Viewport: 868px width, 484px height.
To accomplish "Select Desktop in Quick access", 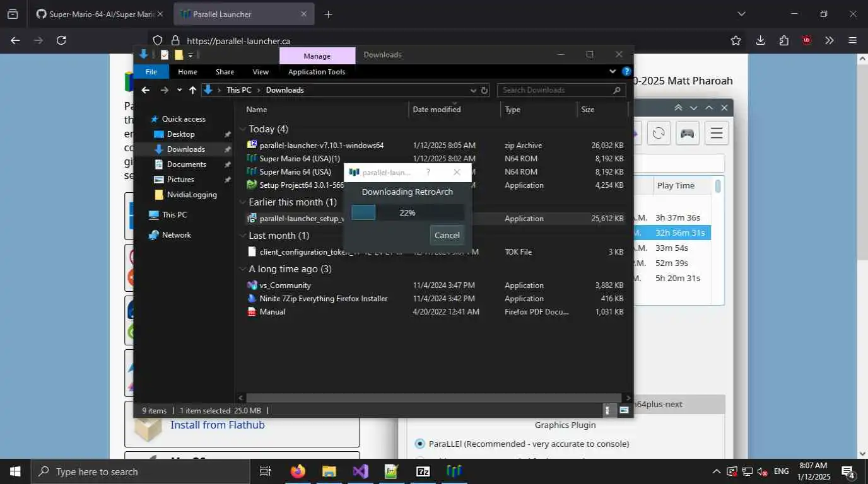I will click(x=180, y=134).
